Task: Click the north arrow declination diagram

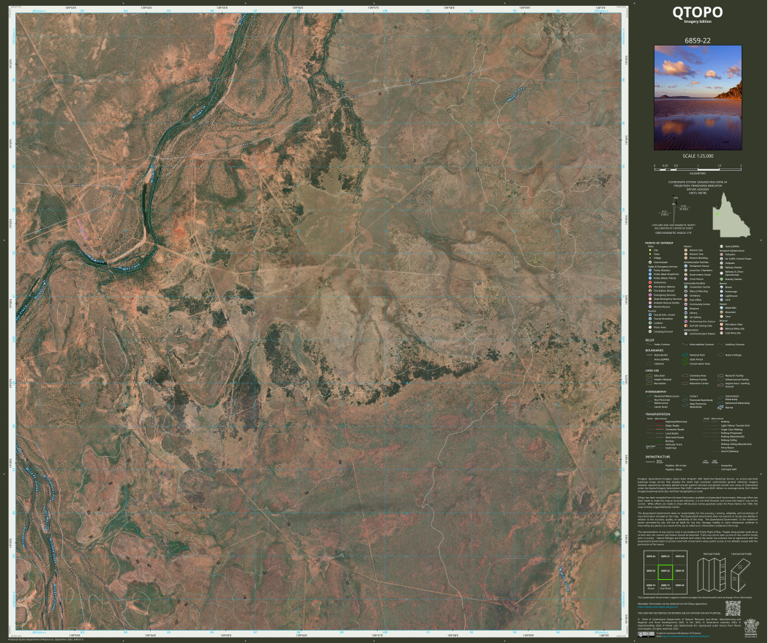Action: coord(675,208)
